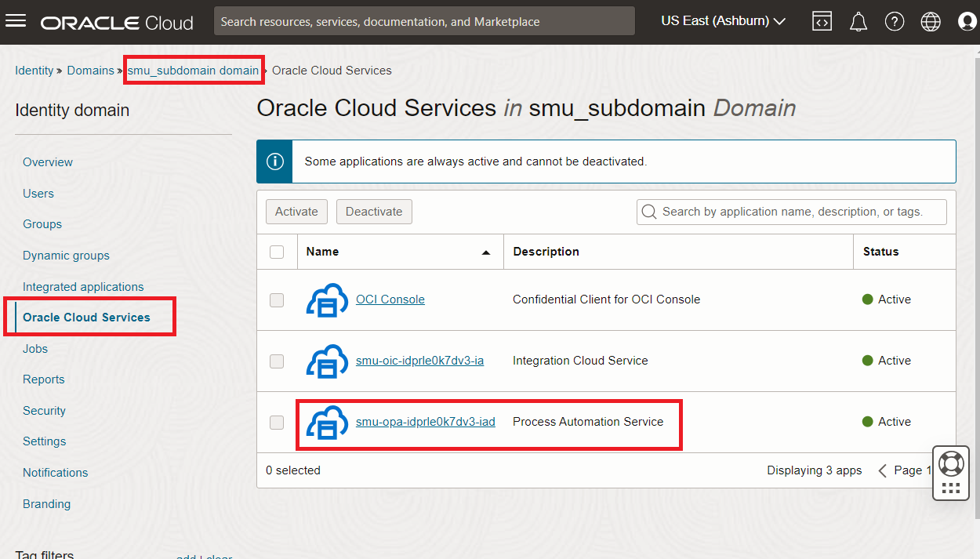Image resolution: width=980 pixels, height=559 pixels.
Task: Open the Domains breadcrumb link
Action: [91, 70]
